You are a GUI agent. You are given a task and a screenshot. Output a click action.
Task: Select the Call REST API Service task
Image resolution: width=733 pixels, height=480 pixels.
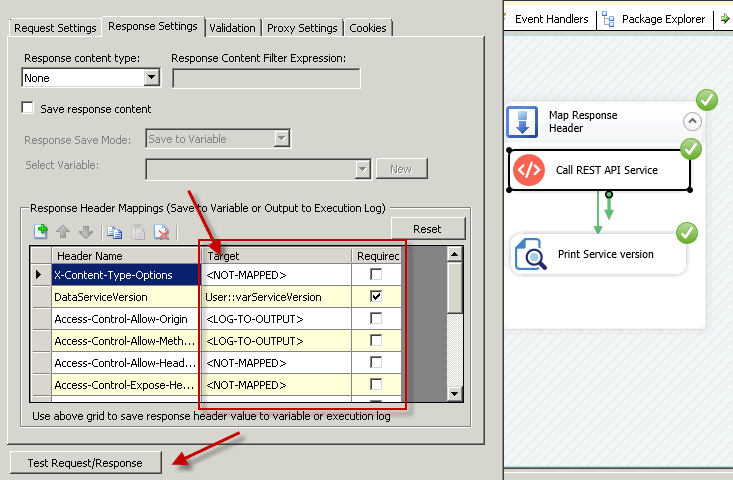pos(600,170)
